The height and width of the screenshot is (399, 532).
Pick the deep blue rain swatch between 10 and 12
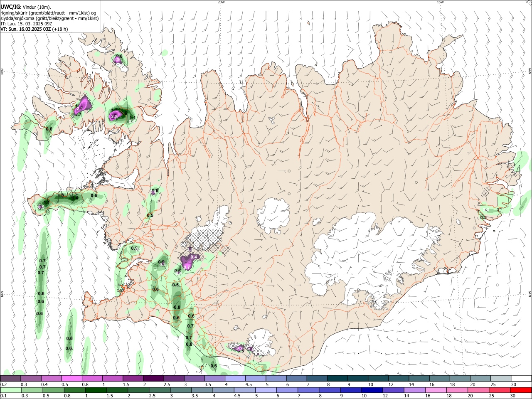372,390
